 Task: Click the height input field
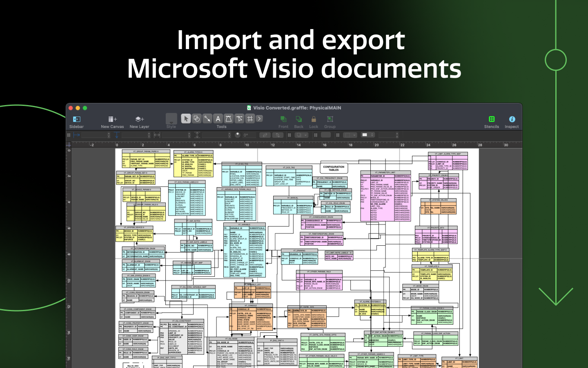[214, 135]
